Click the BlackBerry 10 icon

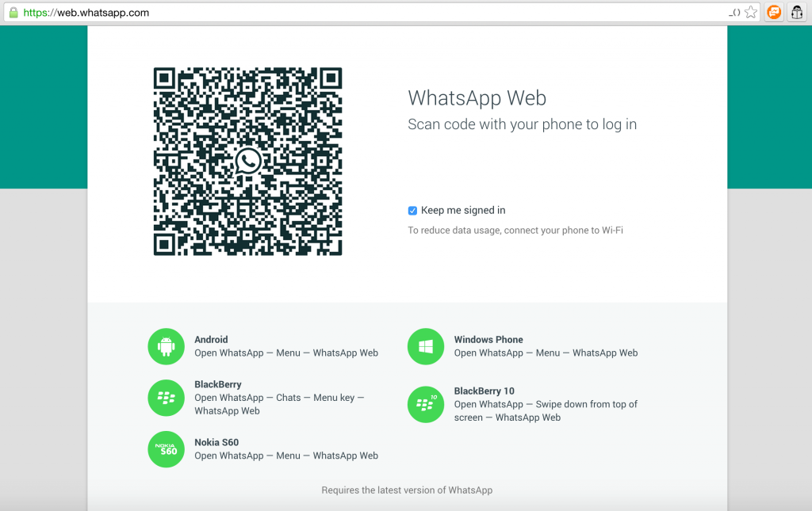[426, 404]
